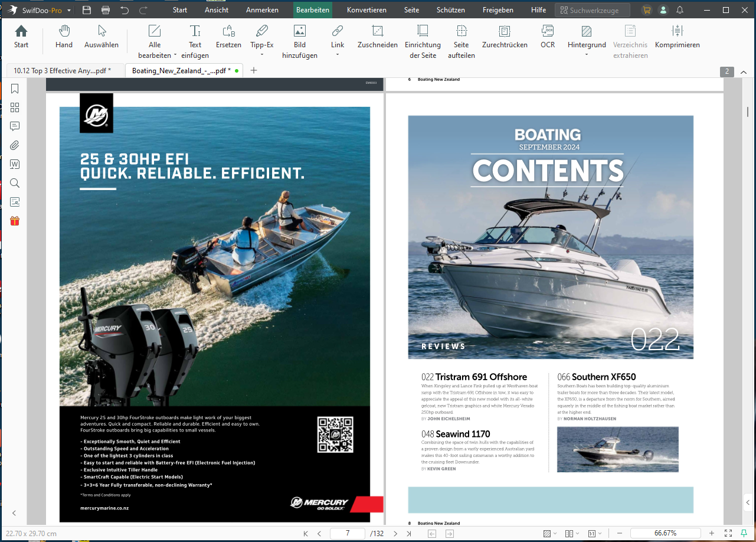Image resolution: width=756 pixels, height=542 pixels.
Task: Click the Redo arrow icon
Action: tap(143, 10)
